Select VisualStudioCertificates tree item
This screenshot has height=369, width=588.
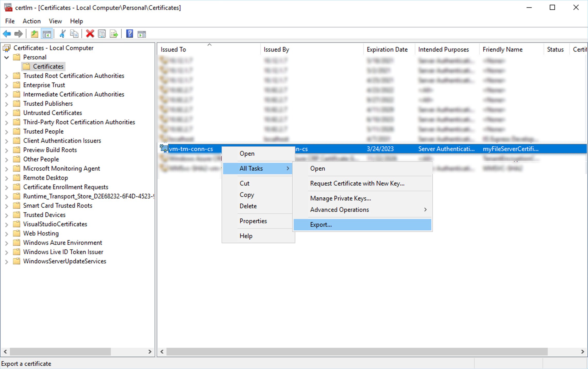[x=55, y=224]
